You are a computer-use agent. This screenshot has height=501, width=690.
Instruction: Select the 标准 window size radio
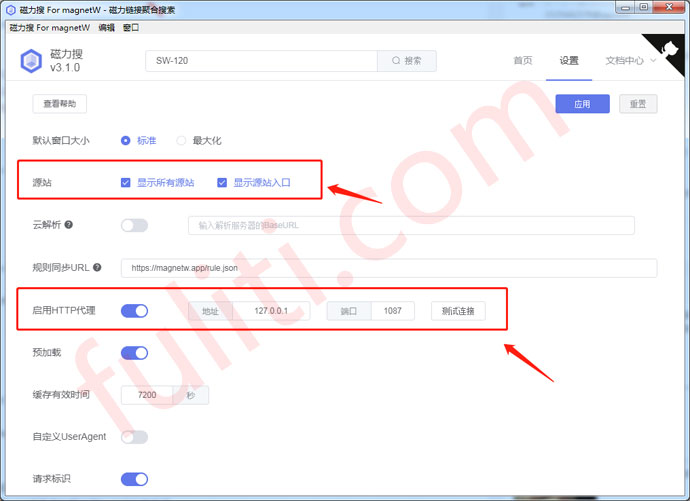click(126, 141)
